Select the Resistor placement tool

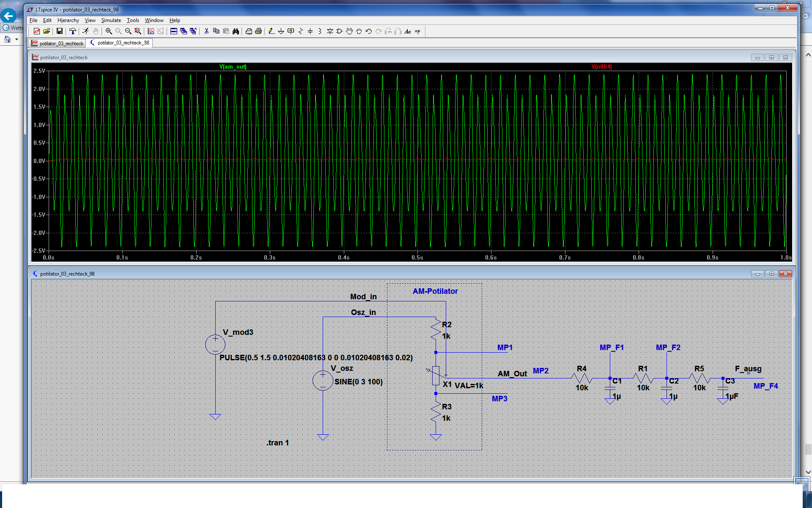tap(301, 31)
